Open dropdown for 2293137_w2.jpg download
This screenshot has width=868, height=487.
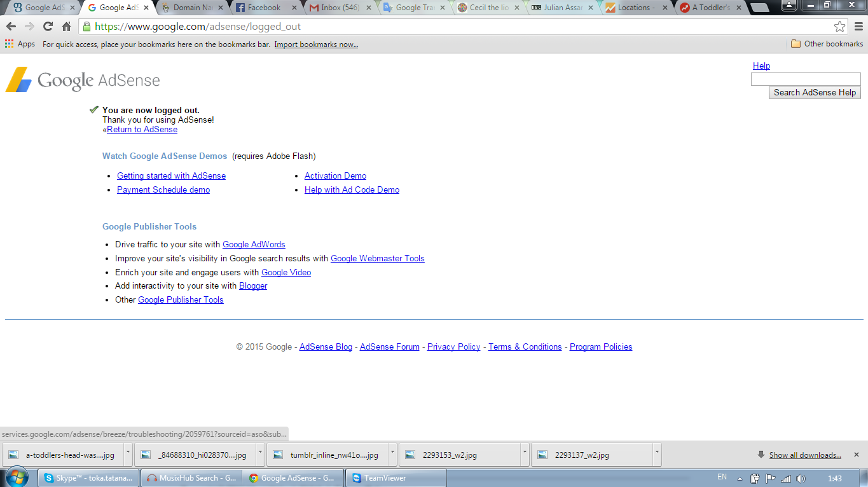(x=657, y=455)
